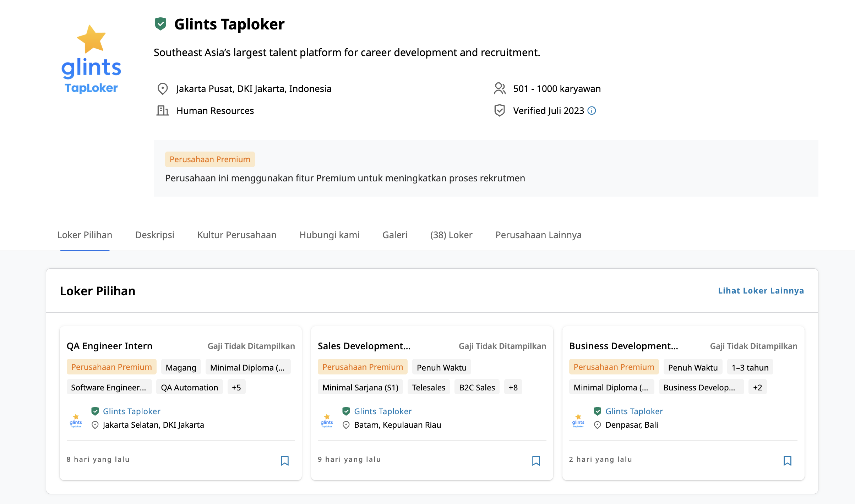Bookmark the Sales Development job card

point(536,460)
